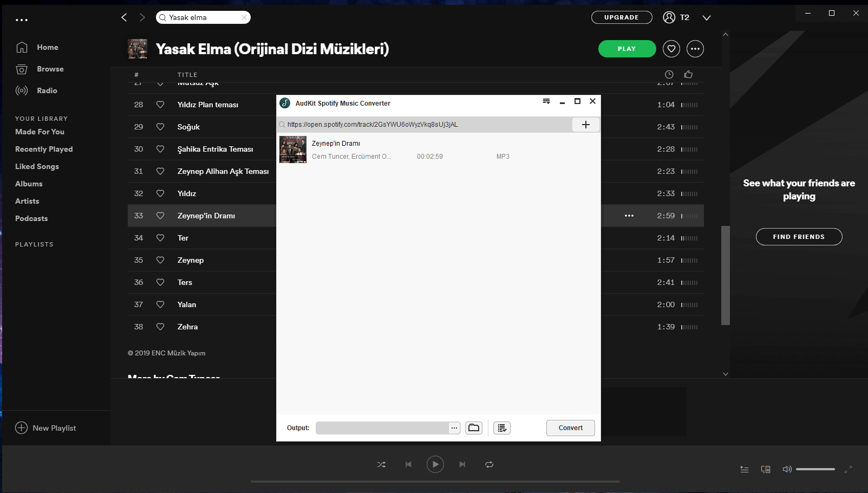Like track 32 Yıldız

point(160,193)
